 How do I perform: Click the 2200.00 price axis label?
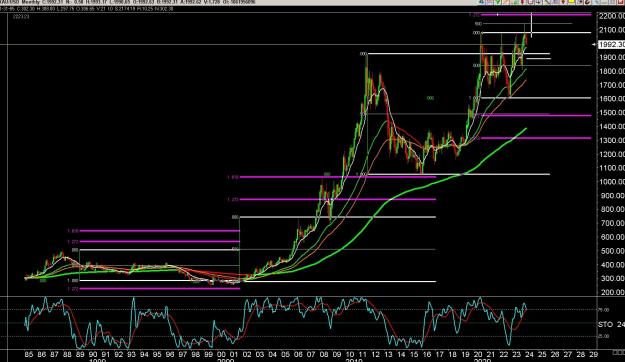point(611,16)
